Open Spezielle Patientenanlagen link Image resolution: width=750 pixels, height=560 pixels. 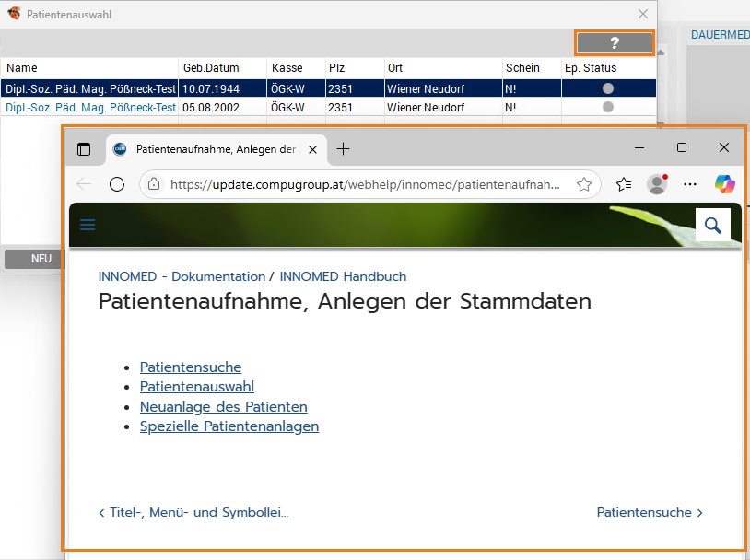[x=229, y=426]
